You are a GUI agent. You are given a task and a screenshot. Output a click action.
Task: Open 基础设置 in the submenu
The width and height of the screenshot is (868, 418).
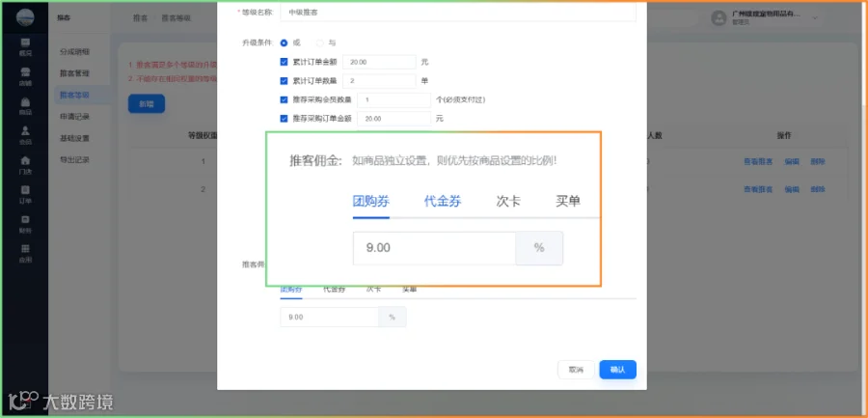pyautogui.click(x=74, y=138)
